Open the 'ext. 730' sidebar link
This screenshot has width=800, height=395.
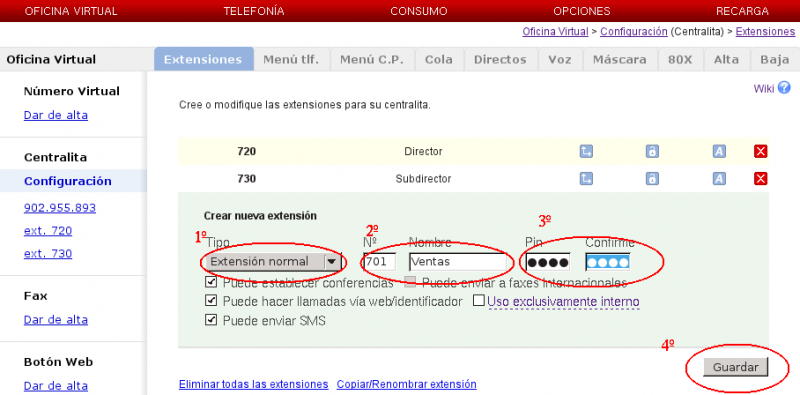48,254
